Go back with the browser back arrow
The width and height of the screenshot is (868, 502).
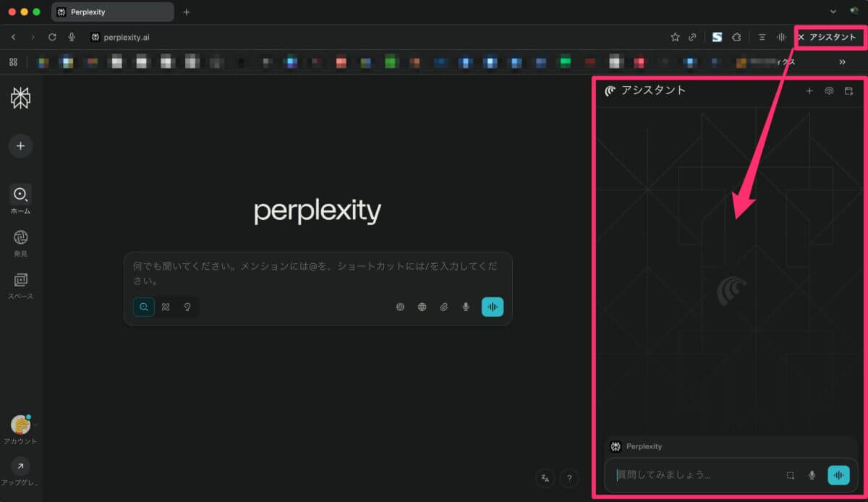(14, 37)
